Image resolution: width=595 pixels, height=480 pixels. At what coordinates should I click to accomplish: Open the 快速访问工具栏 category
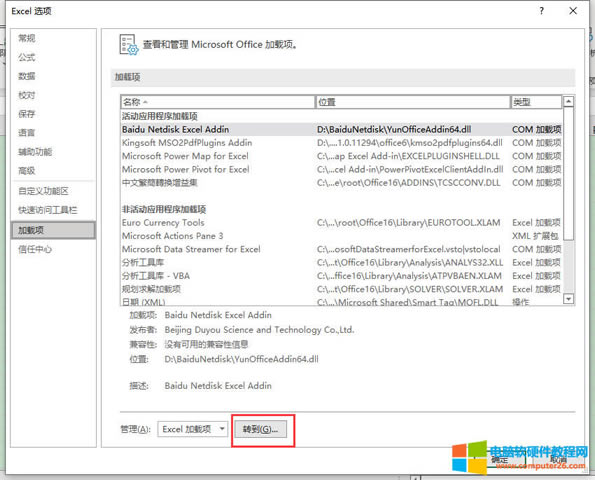coord(47,210)
